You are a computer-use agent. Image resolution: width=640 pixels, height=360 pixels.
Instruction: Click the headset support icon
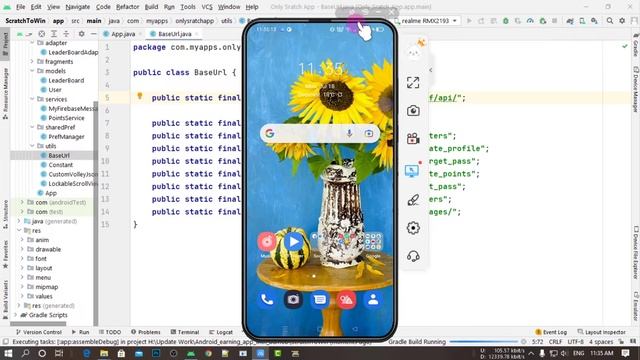click(413, 256)
